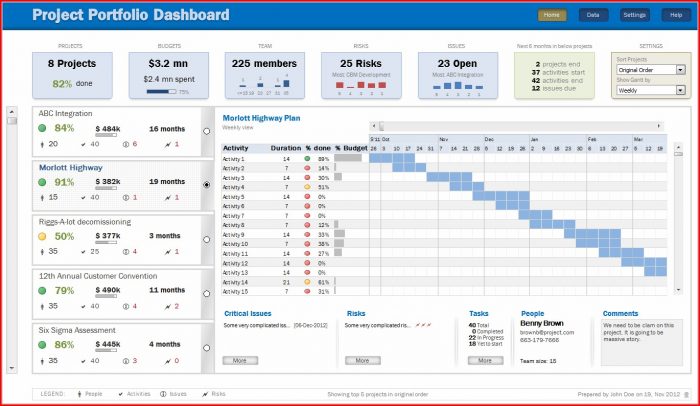700x406 pixels.
Task: Click the activities icon in Six Sigma Assessment card
Action: (x=83, y=361)
